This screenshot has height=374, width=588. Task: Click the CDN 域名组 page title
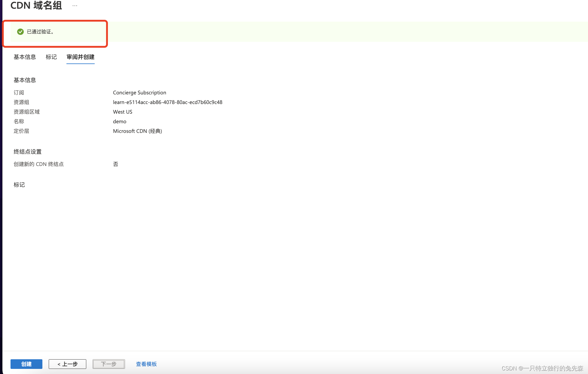point(36,5)
